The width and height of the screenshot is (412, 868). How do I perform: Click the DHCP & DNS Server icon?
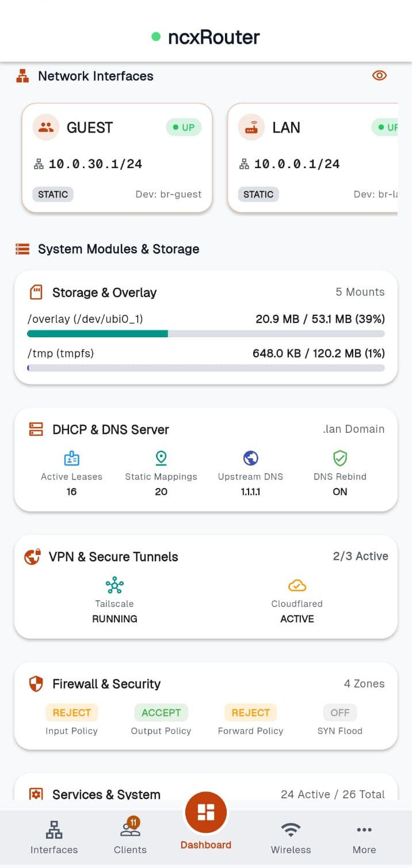tap(36, 429)
